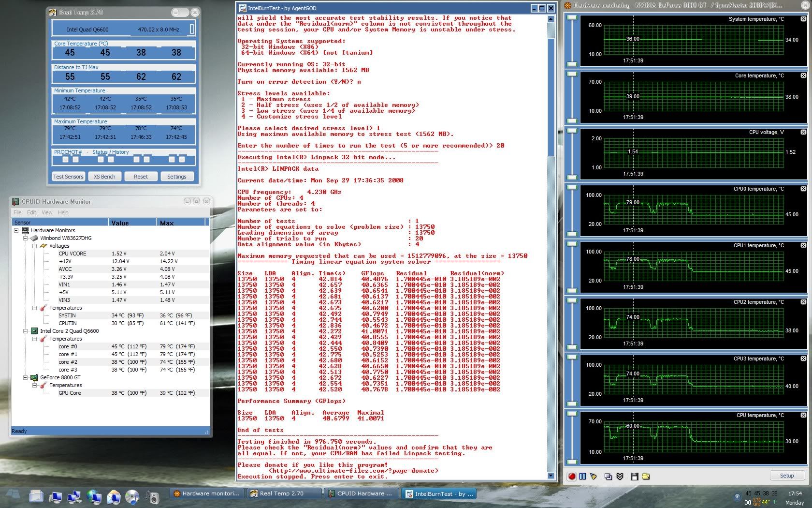The width and height of the screenshot is (812, 508).
Task: Click Value column header
Action: (x=132, y=223)
